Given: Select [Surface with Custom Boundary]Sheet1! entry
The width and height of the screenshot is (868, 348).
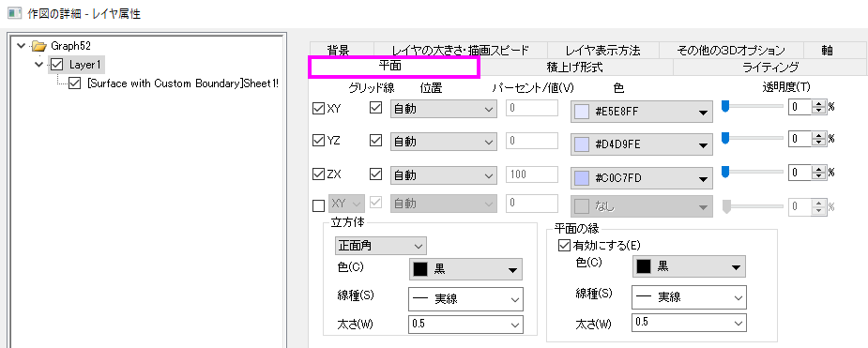Looking at the screenshot, I should pos(183,83).
